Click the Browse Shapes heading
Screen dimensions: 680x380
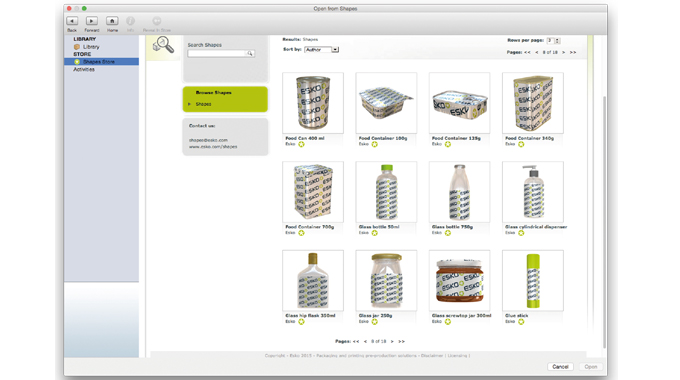coord(213,92)
